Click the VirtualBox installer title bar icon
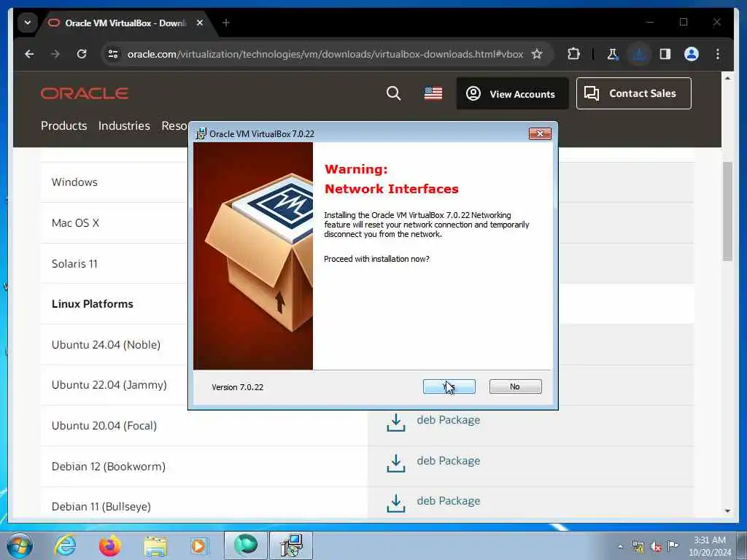The width and height of the screenshot is (747, 560). (x=201, y=134)
